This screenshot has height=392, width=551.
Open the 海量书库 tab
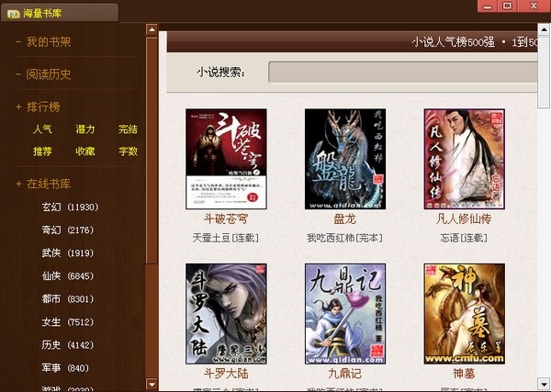click(x=59, y=13)
